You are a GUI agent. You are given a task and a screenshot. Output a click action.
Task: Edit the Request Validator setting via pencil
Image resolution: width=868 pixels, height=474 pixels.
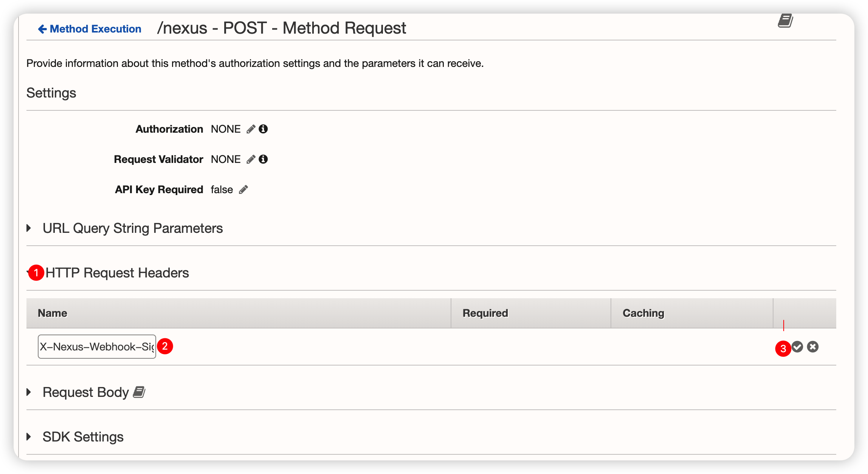[x=251, y=160]
